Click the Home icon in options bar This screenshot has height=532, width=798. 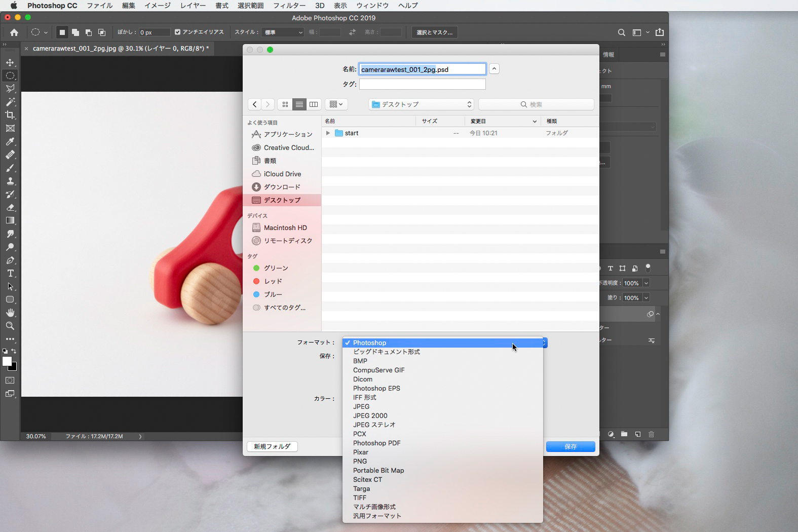[x=14, y=32]
